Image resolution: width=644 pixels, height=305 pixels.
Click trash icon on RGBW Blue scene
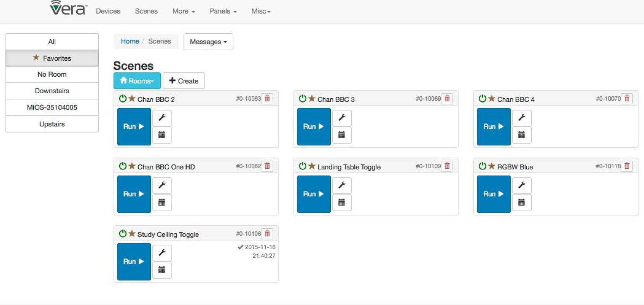point(627,166)
